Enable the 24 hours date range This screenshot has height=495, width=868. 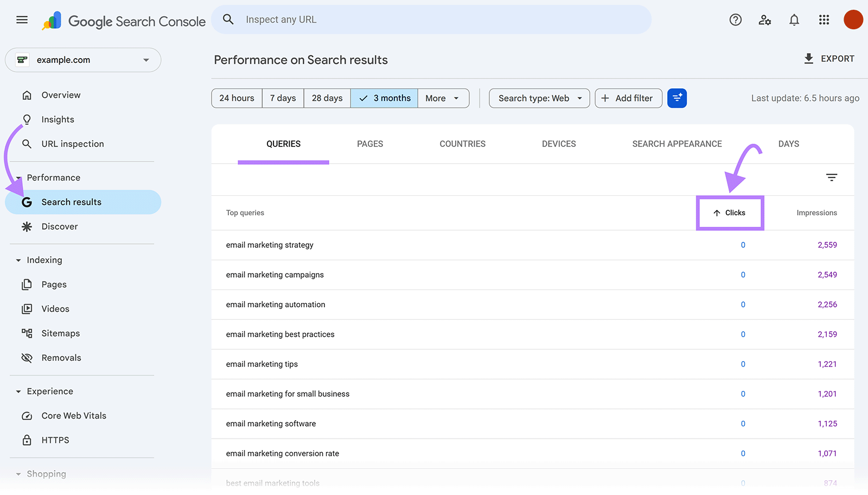point(236,98)
